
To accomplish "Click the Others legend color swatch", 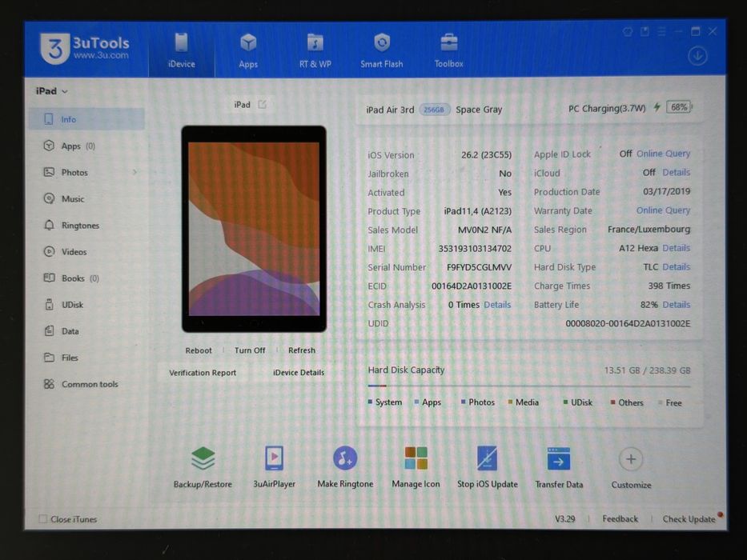I will (x=613, y=402).
